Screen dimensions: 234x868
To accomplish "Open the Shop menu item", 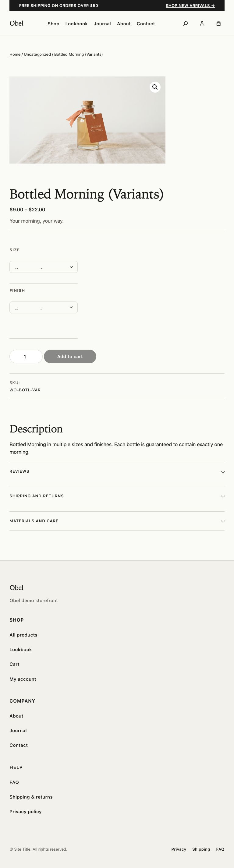I will (53, 24).
